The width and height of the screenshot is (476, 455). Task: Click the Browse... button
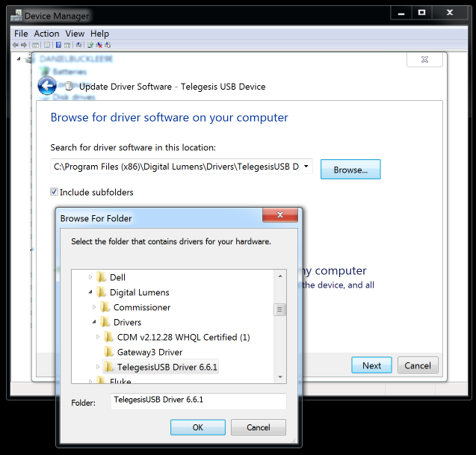point(350,170)
